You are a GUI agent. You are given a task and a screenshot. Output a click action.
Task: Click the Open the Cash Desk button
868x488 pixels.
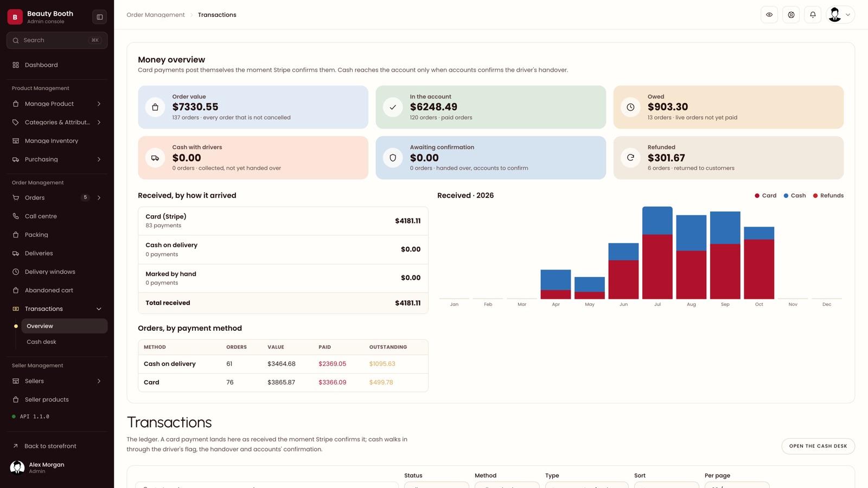[x=818, y=446]
